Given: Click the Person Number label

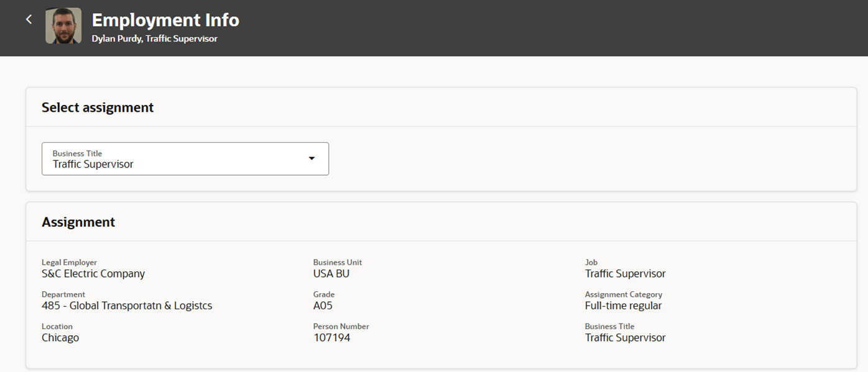Looking at the screenshot, I should point(341,326).
